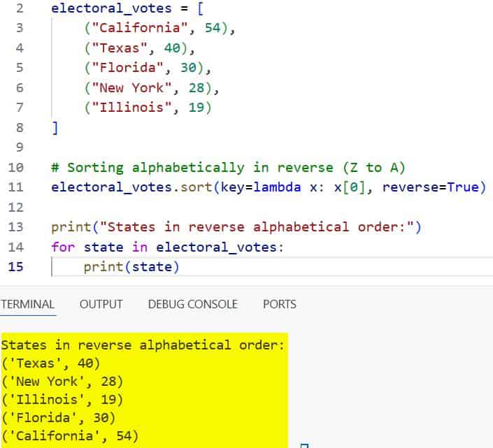Switch to the TERMINAL tab
This screenshot has height=448, width=493.
coord(27,304)
